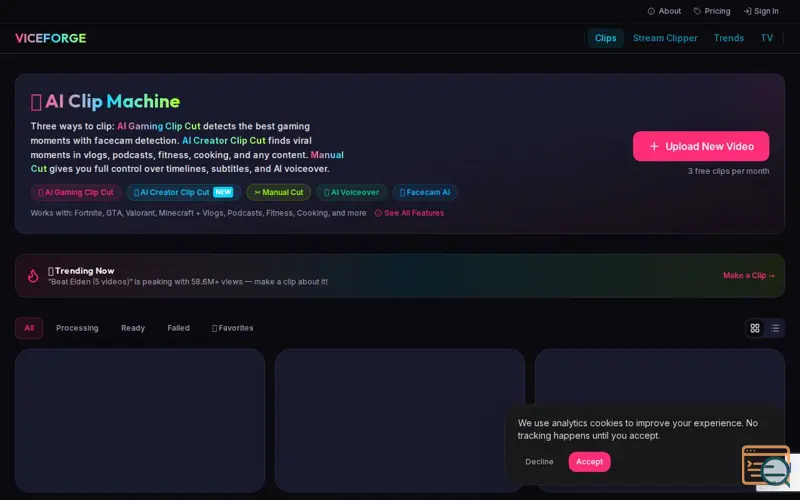Click the Trending Now heading
Viewport: 800px width, 500px height.
tap(82, 271)
